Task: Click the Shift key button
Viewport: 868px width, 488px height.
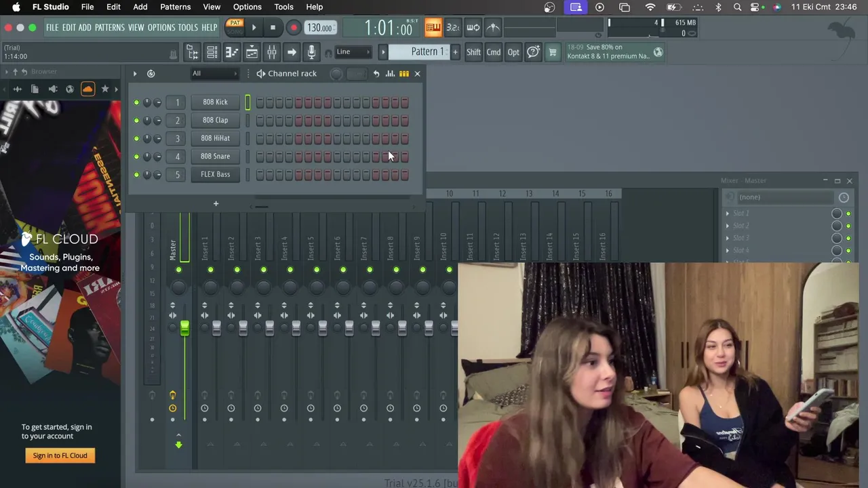Action: (473, 52)
